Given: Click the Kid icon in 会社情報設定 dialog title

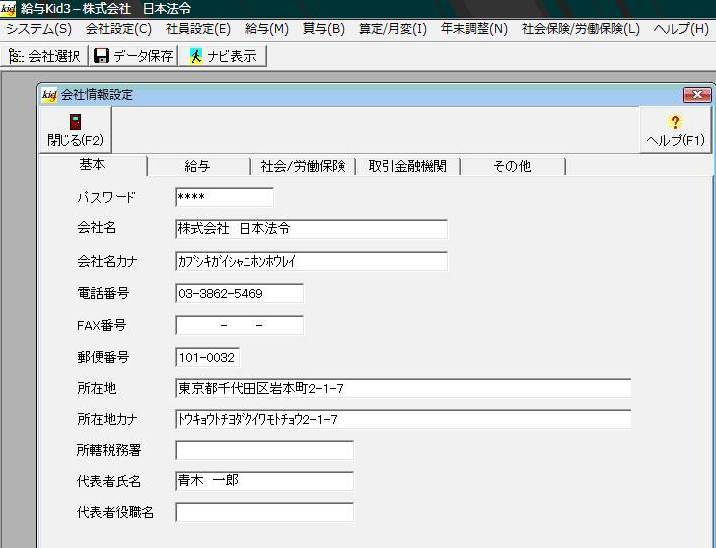Looking at the screenshot, I should pos(49,95).
